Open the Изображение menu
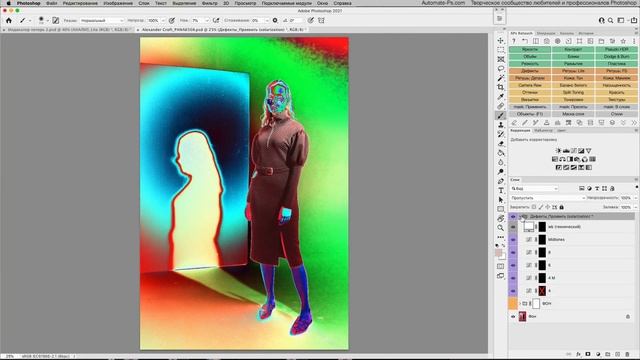640x360 pixels. pyautogui.click(x=118, y=3)
